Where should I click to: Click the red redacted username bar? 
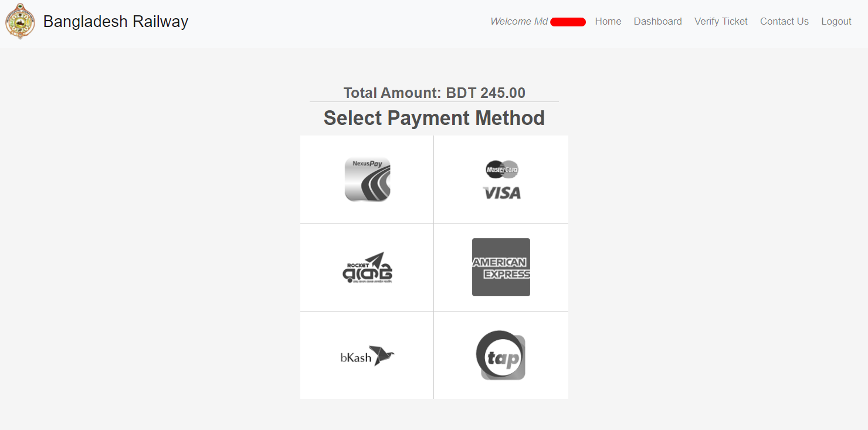[568, 22]
